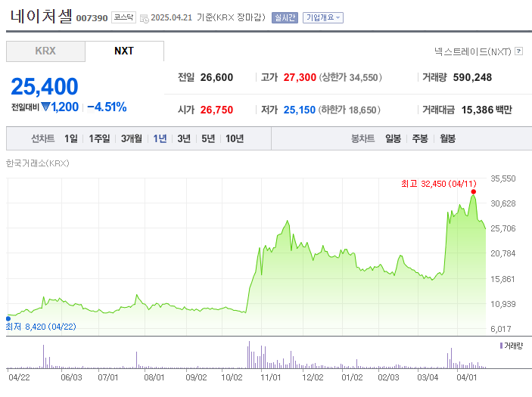
Task: Show the 5년 line chart
Action: tap(208, 138)
